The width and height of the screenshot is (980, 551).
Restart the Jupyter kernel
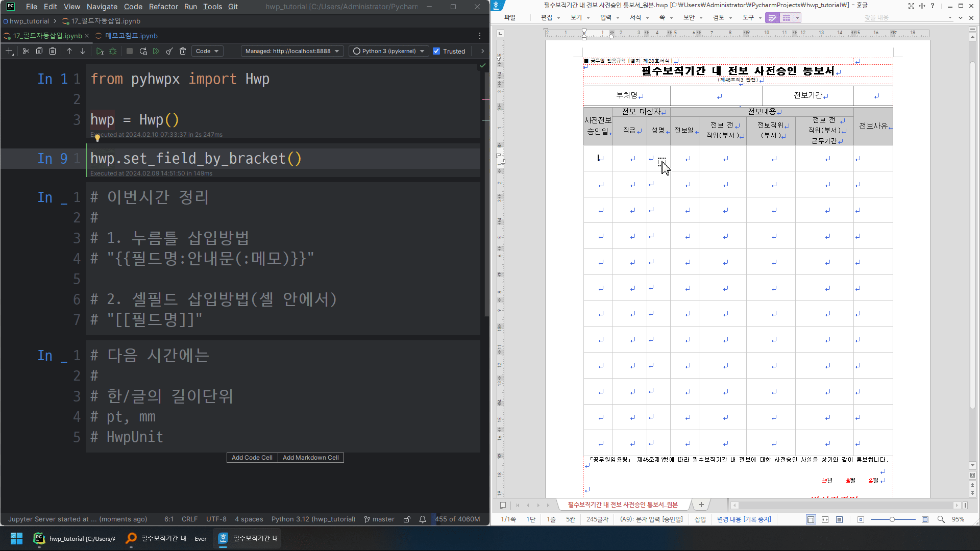tap(143, 51)
